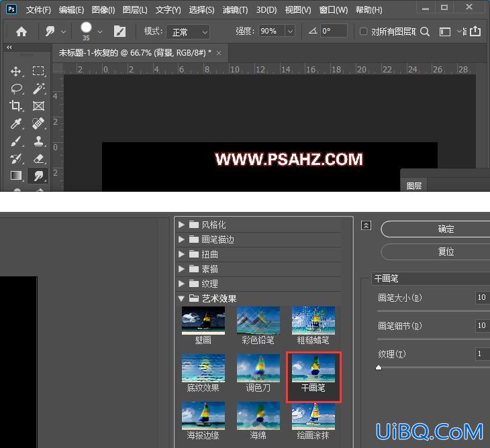Select the Lasso tool
Viewport: 490px width, 448px height.
click(17, 89)
